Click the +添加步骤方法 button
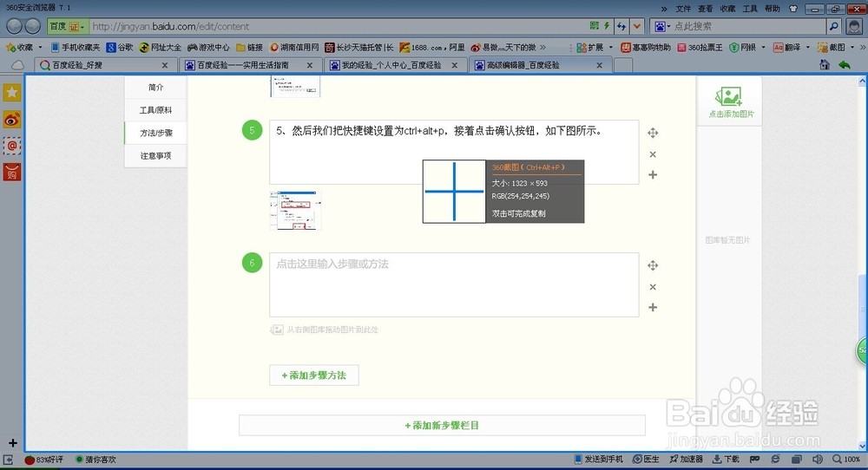This screenshot has height=470, width=868. tap(314, 375)
